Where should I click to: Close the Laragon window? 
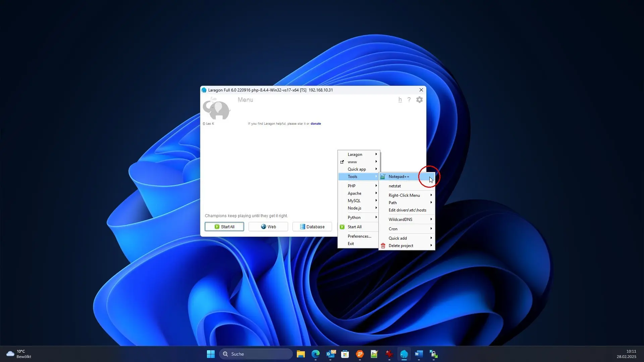[x=421, y=90]
